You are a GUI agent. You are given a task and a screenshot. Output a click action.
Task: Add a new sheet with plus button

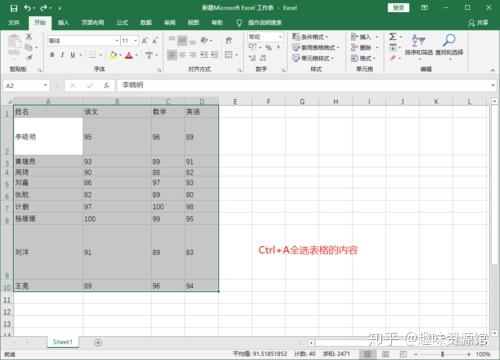[x=98, y=342]
